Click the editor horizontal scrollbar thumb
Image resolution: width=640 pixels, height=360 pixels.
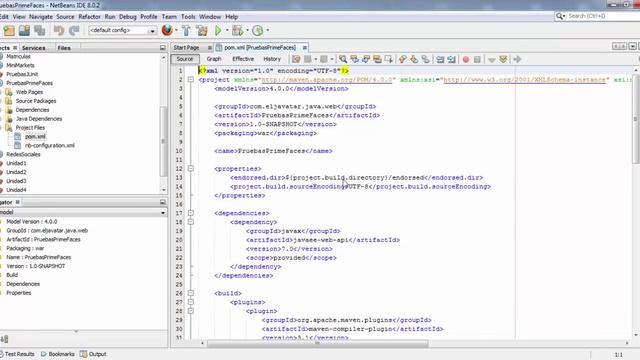coord(318,344)
